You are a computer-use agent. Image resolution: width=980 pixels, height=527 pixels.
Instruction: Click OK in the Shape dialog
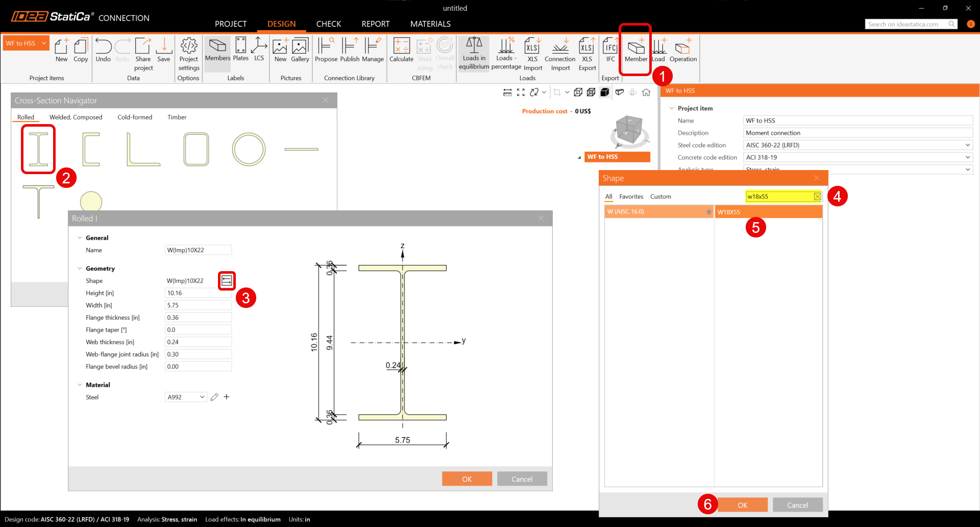[x=742, y=505]
